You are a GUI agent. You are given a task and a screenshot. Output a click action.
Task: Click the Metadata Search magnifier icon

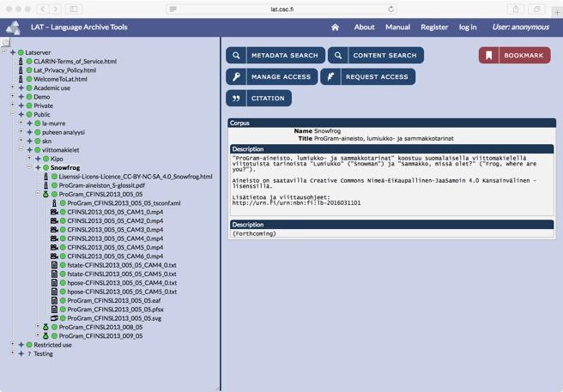[x=236, y=55]
